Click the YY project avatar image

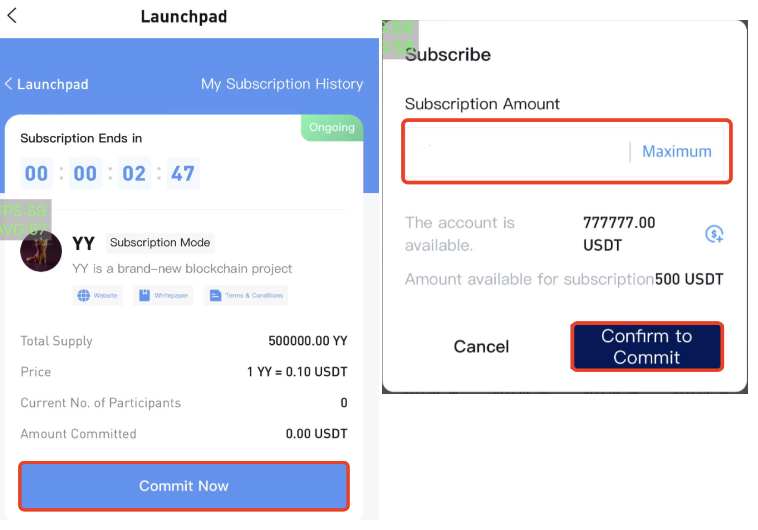point(41,250)
